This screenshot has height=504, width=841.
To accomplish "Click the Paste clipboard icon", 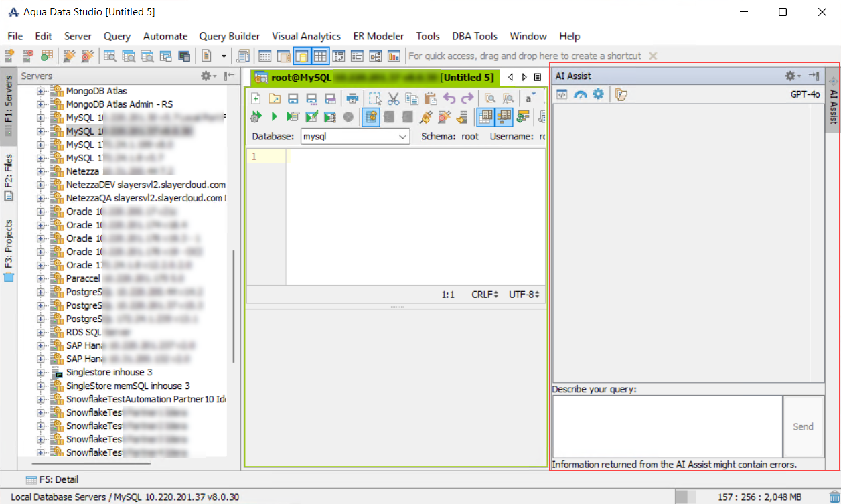I will 431,98.
